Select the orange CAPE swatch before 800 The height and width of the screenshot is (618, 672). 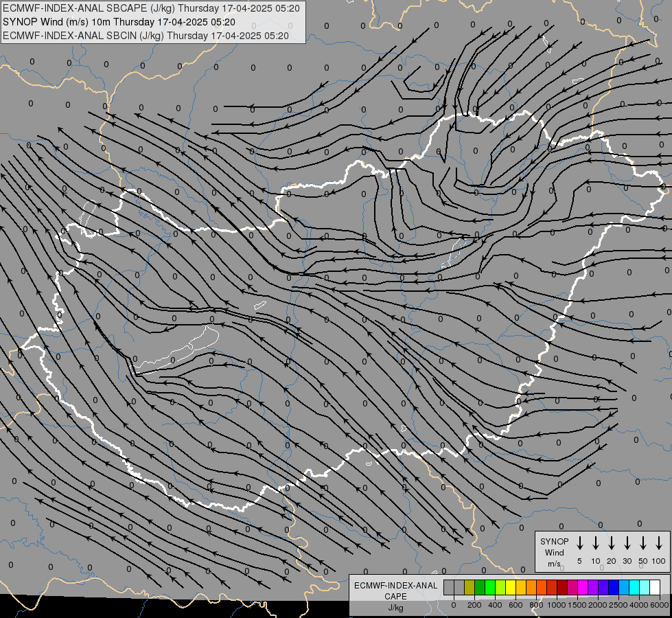[531, 587]
